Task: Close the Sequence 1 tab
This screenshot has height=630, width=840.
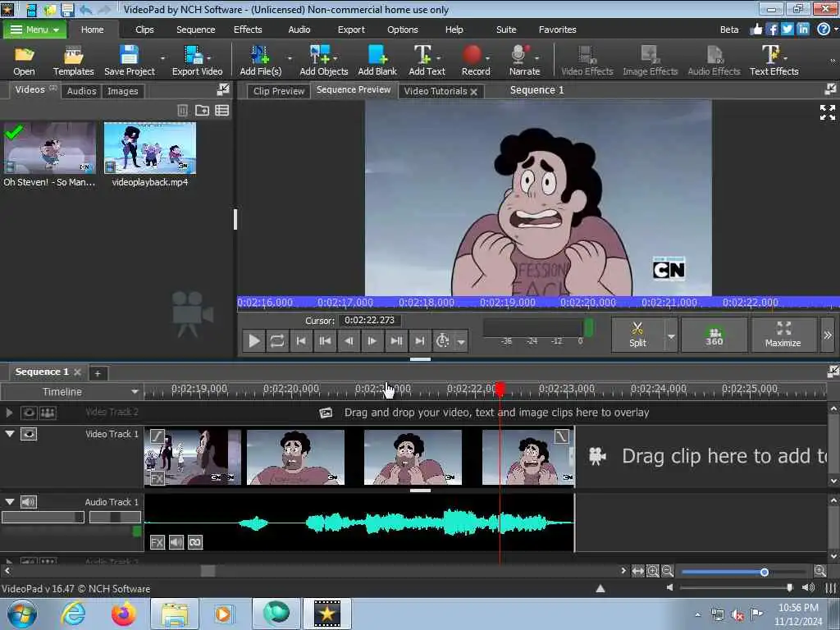Action: (x=78, y=372)
